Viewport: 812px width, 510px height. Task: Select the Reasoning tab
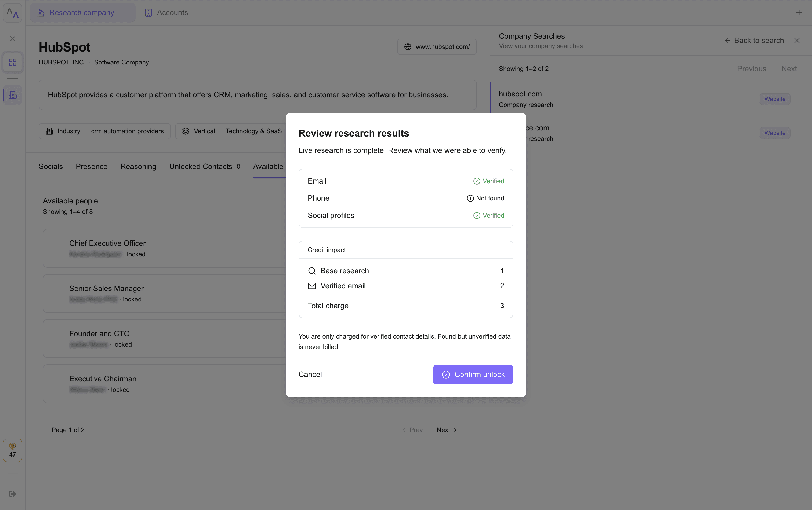138,167
